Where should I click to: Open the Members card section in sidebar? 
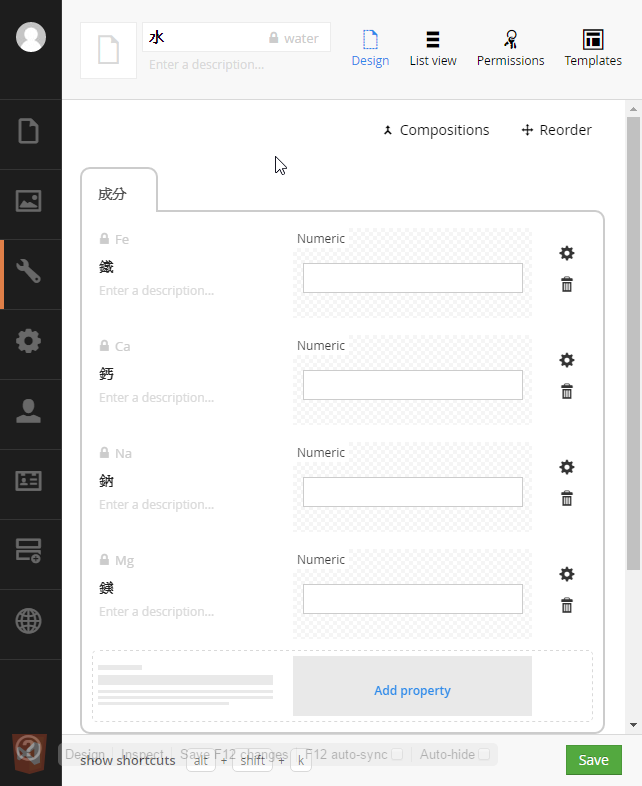pos(29,481)
